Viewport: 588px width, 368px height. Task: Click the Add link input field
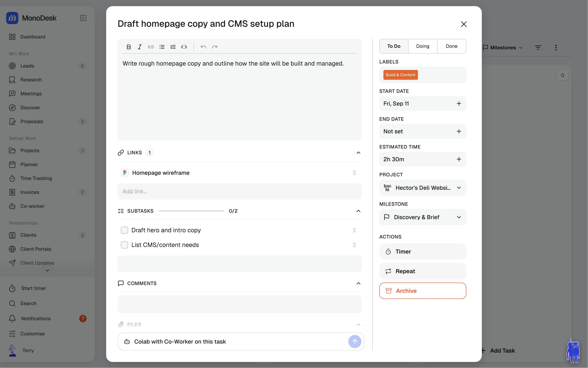[239, 192]
